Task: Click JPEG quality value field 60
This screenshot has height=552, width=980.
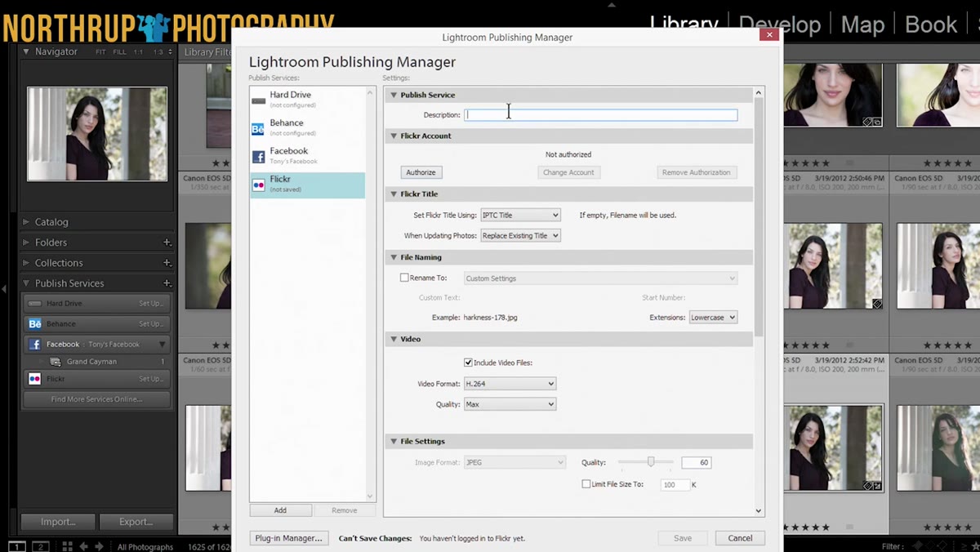Action: tap(696, 462)
